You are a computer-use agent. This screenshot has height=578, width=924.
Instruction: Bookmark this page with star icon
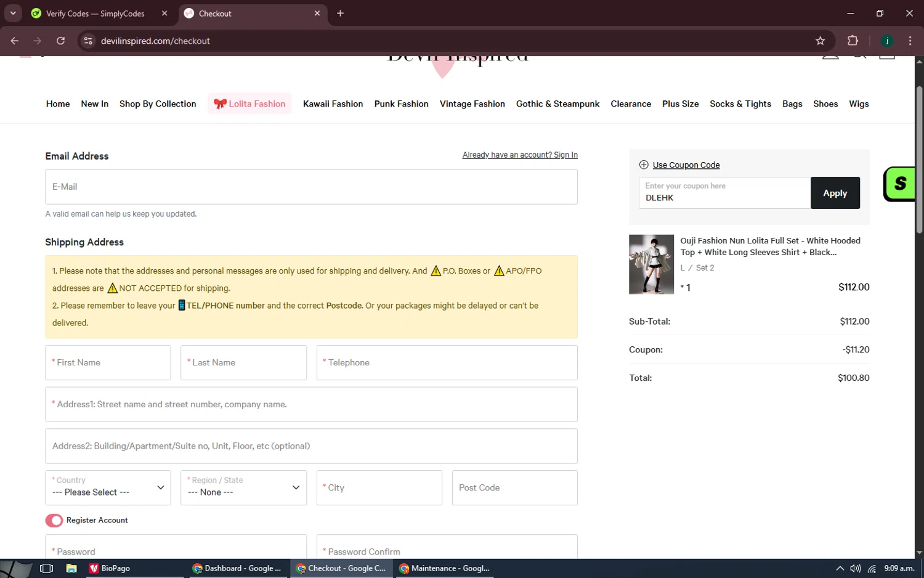tap(820, 41)
